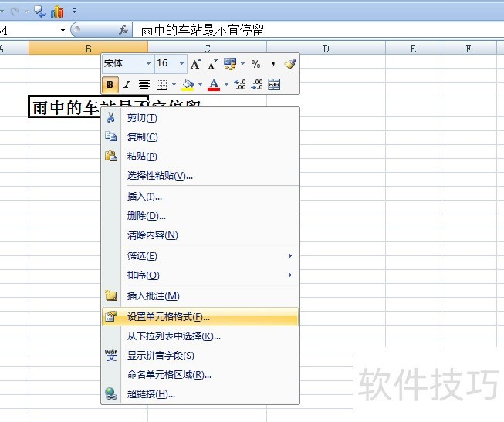This screenshot has height=422, width=504.
Task: Apply comma style in mini toolbar
Action: (x=273, y=64)
